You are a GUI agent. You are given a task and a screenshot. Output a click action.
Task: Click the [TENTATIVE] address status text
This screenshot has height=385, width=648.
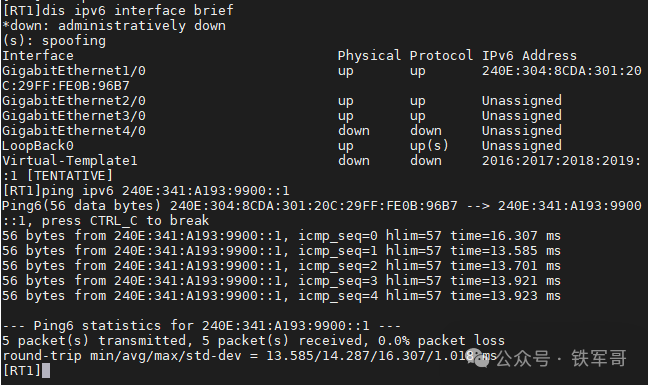pos(69,176)
